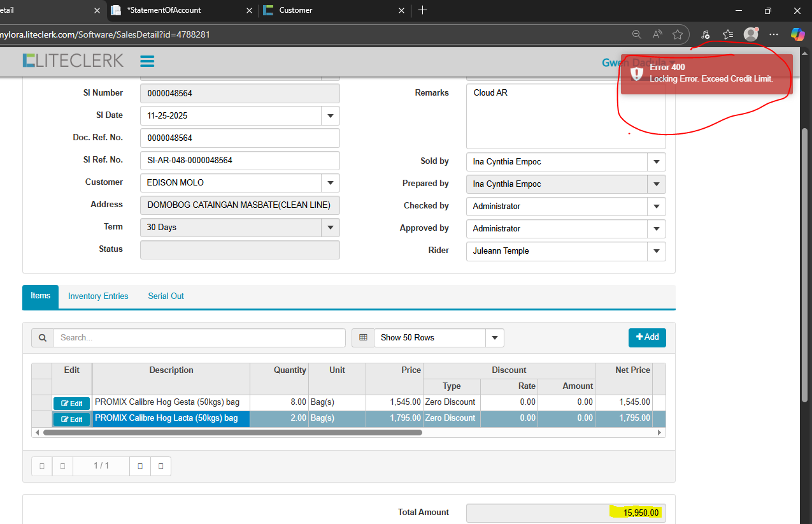This screenshot has height=524, width=812.
Task: Click the horizontal scrollbar under items table
Action: point(232,432)
